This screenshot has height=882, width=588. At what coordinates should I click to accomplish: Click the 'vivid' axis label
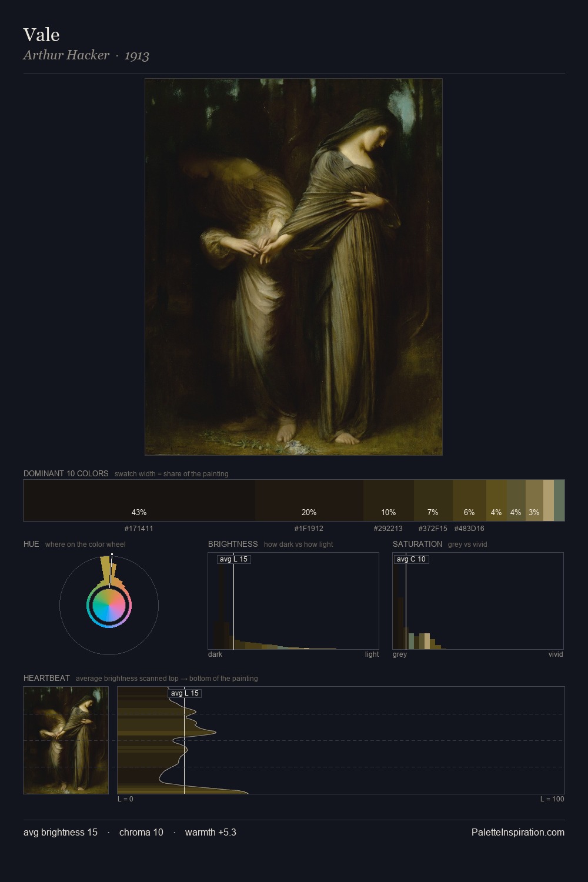[556, 654]
